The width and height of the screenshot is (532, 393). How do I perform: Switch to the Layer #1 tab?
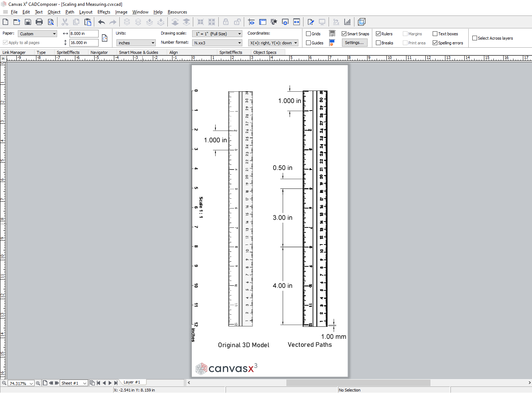(132, 382)
